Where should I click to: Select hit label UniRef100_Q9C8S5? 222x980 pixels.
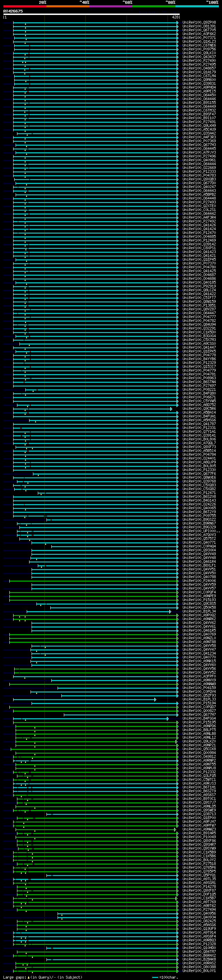(199, 604)
